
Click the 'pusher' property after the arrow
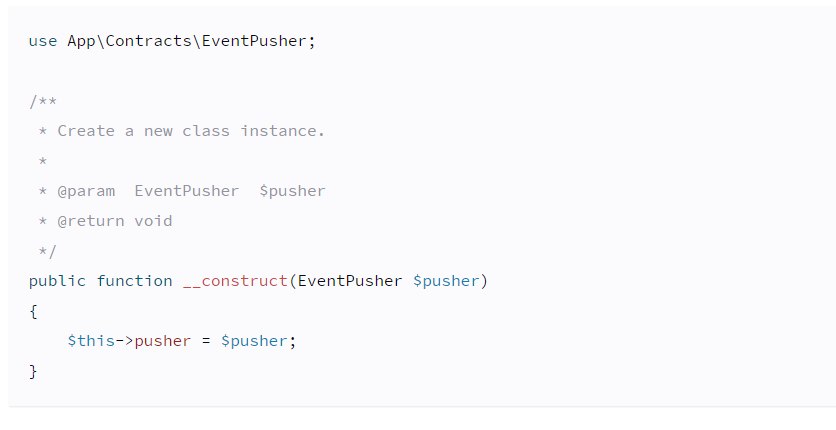pyautogui.click(x=163, y=341)
